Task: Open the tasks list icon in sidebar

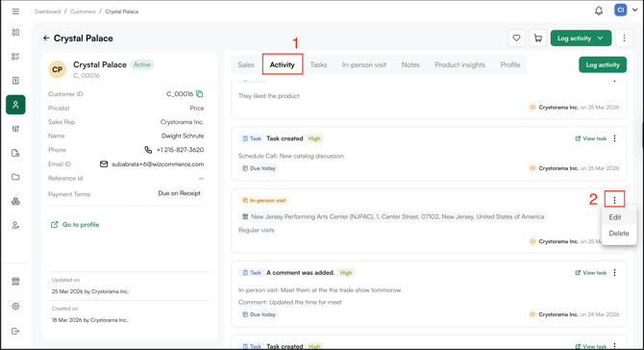Action: (15, 57)
